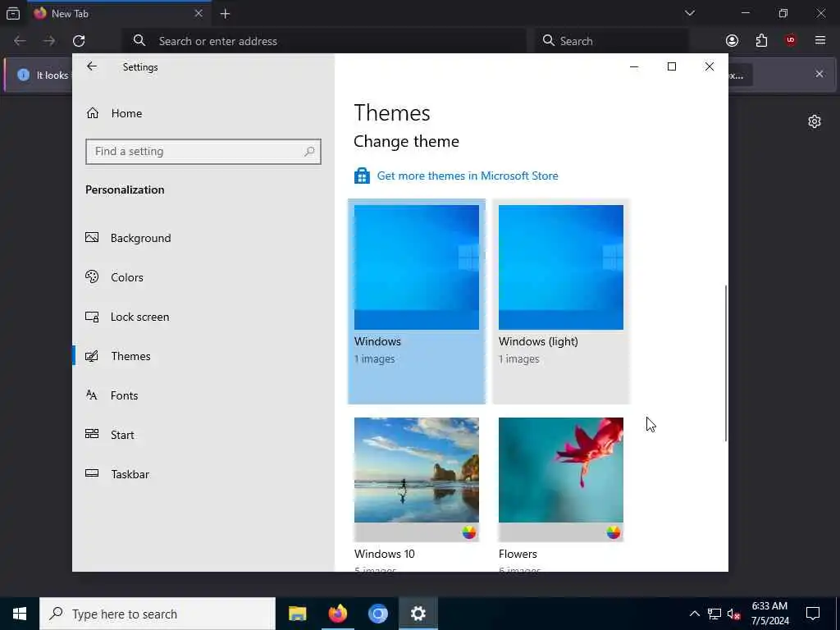Image resolution: width=840 pixels, height=630 pixels.
Task: Click the Taskbar icon in sidebar
Action: pyautogui.click(x=92, y=473)
